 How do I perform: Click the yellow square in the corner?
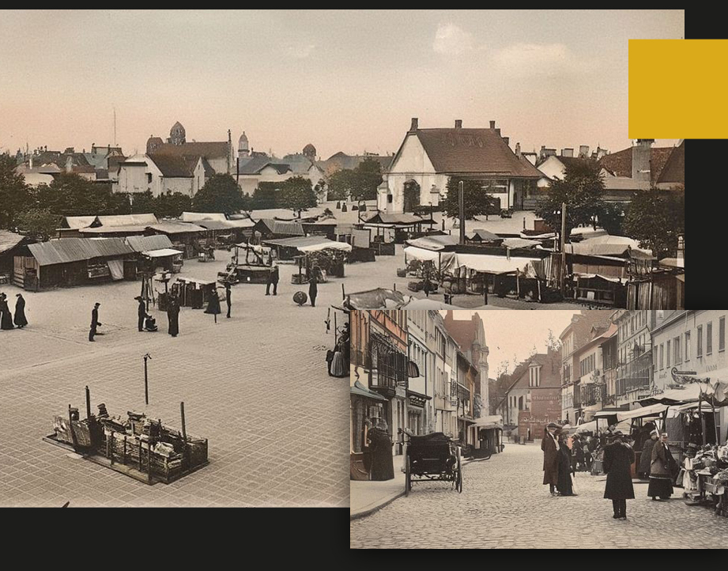(677, 89)
